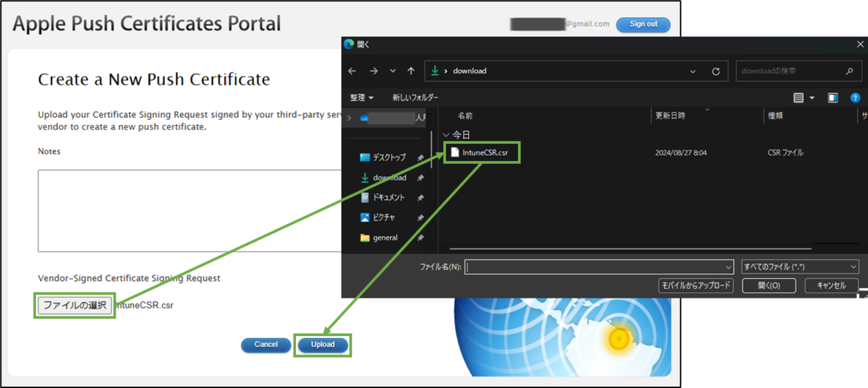The width and height of the screenshot is (868, 388).
Task: Toggle the preview pane icon
Action: point(833,98)
